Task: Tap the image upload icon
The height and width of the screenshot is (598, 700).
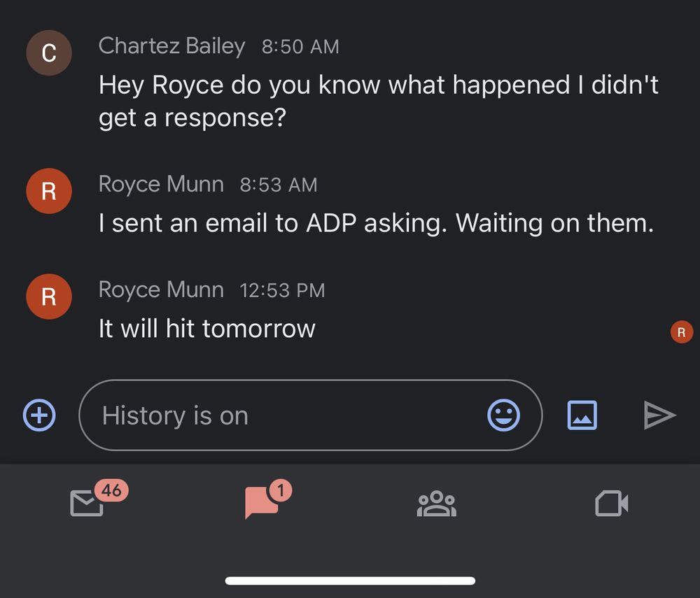Action: pyautogui.click(x=582, y=415)
